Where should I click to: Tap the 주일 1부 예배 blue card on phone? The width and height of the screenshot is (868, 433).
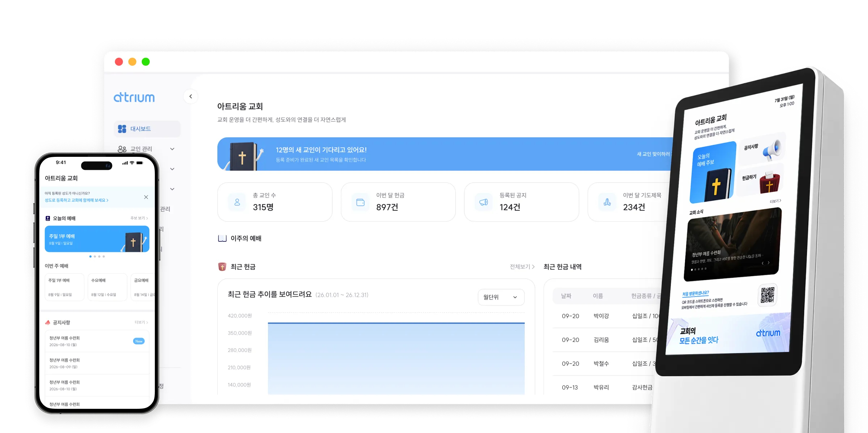(x=97, y=239)
